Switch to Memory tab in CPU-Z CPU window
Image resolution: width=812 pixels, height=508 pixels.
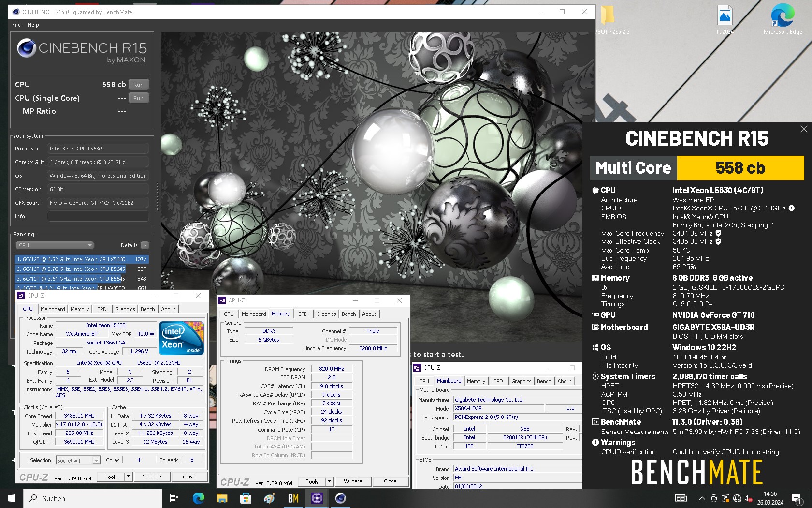pyautogui.click(x=80, y=309)
